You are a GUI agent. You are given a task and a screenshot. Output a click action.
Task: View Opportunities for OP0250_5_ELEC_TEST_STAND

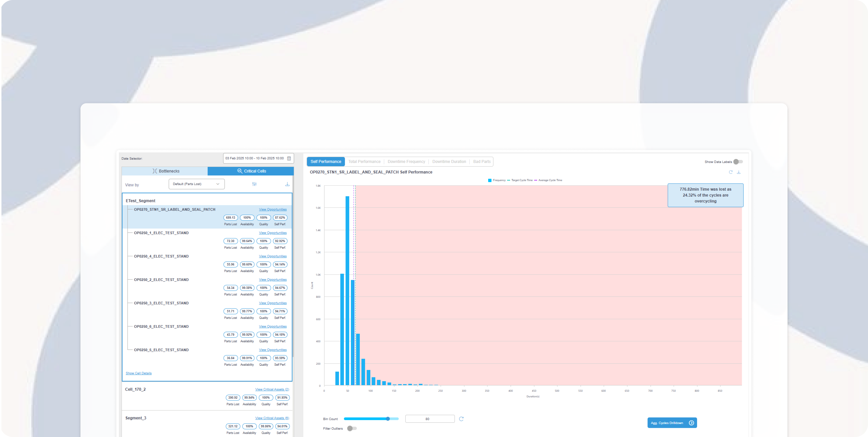273,350
